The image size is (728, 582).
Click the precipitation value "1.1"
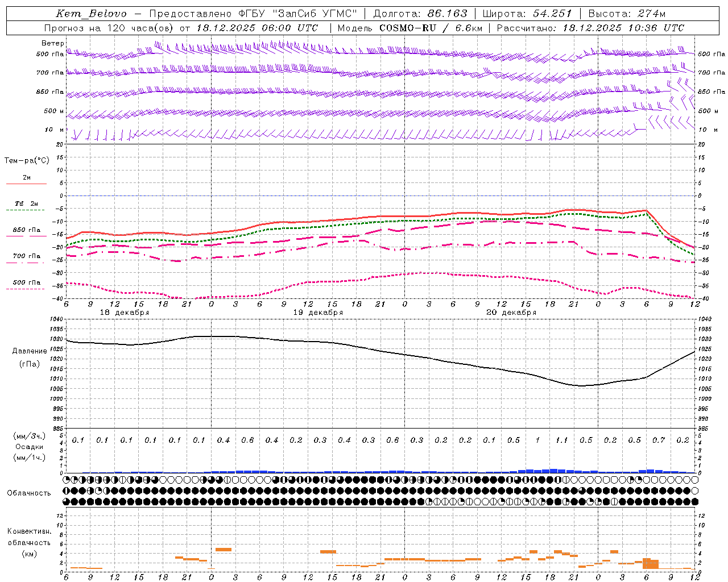click(561, 440)
